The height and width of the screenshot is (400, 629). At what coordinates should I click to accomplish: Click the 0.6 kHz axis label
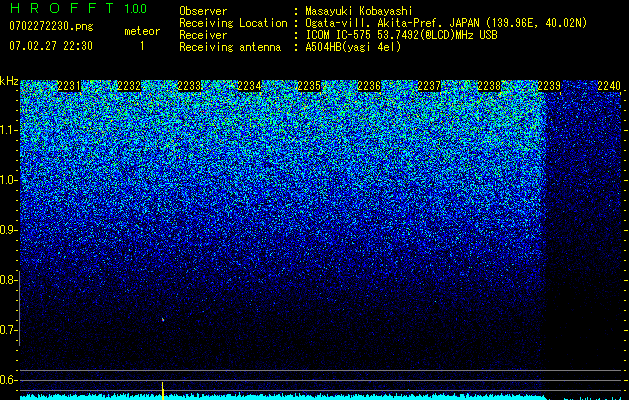(x=7, y=380)
